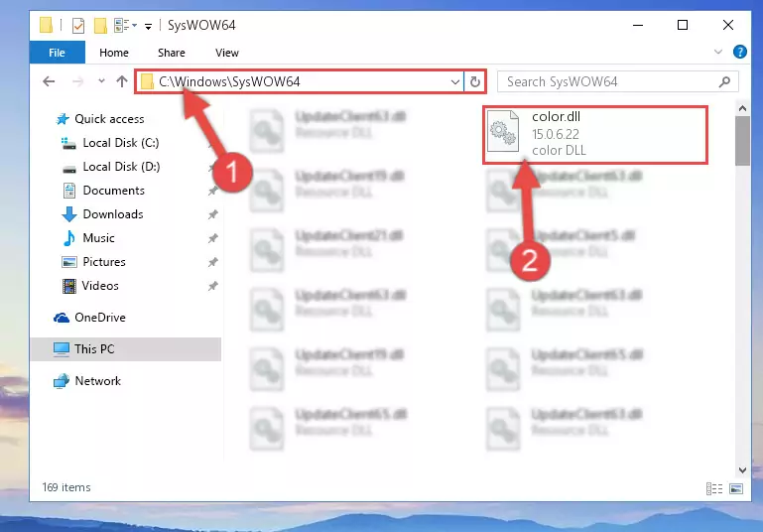
Task: Switch to Details view in status bar
Action: (x=714, y=488)
